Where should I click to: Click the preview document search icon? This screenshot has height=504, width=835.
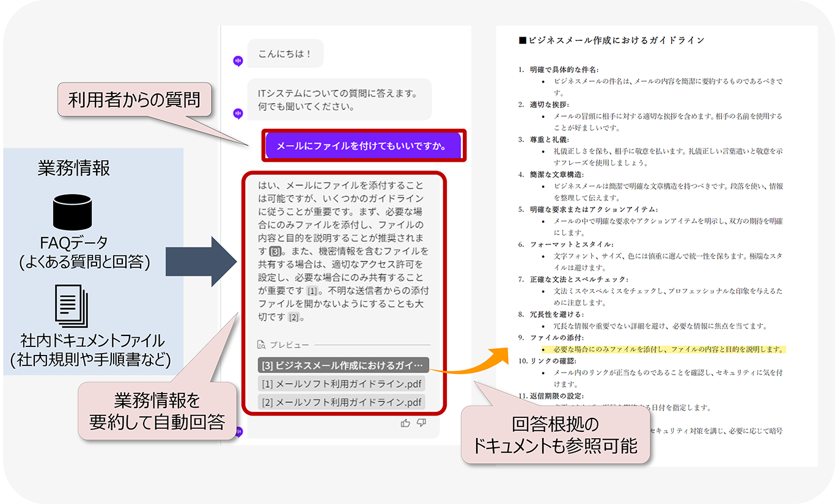pos(262,345)
